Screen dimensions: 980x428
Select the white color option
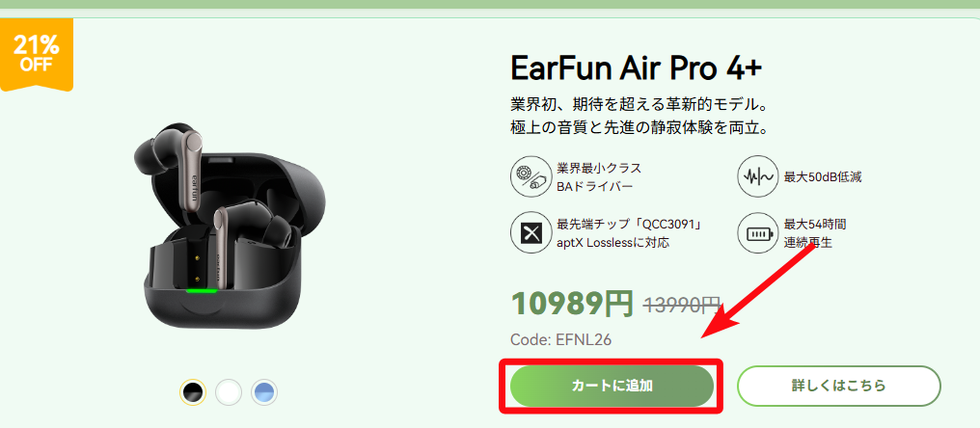[x=229, y=392]
